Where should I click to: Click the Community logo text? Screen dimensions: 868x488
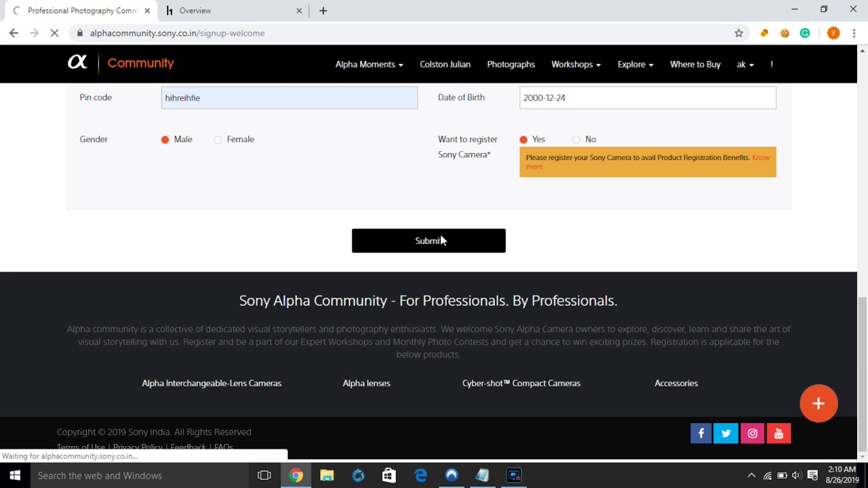tap(140, 63)
